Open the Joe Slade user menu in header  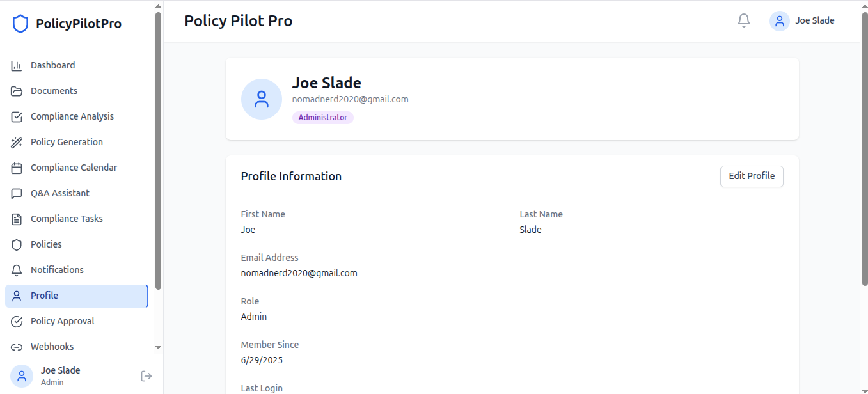pos(803,20)
